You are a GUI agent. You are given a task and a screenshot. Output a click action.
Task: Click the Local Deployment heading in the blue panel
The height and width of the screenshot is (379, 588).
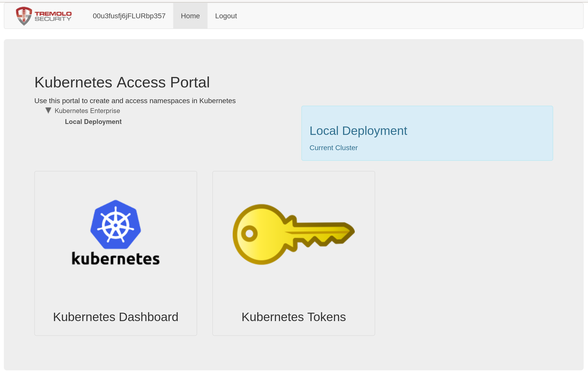pos(358,131)
